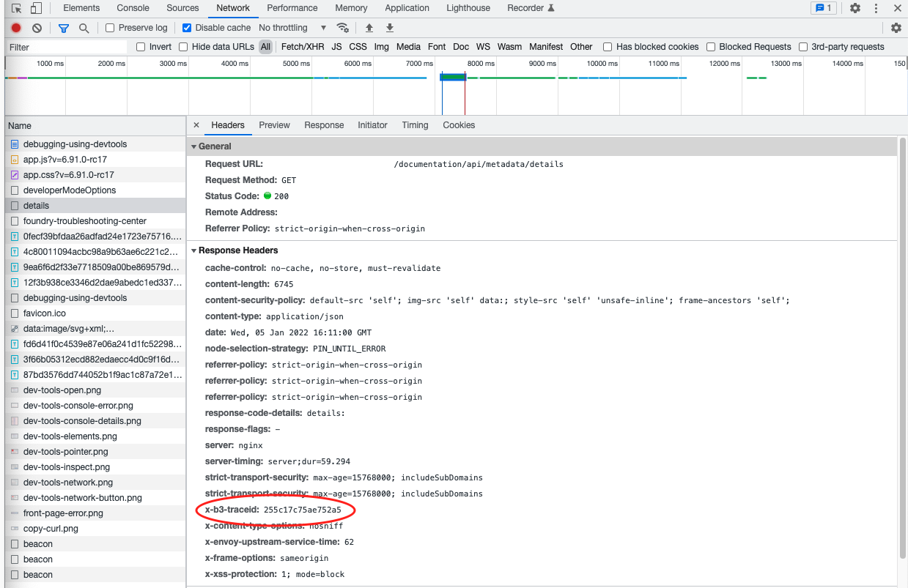Check Blocked Requests option
The height and width of the screenshot is (588, 908).
click(711, 47)
